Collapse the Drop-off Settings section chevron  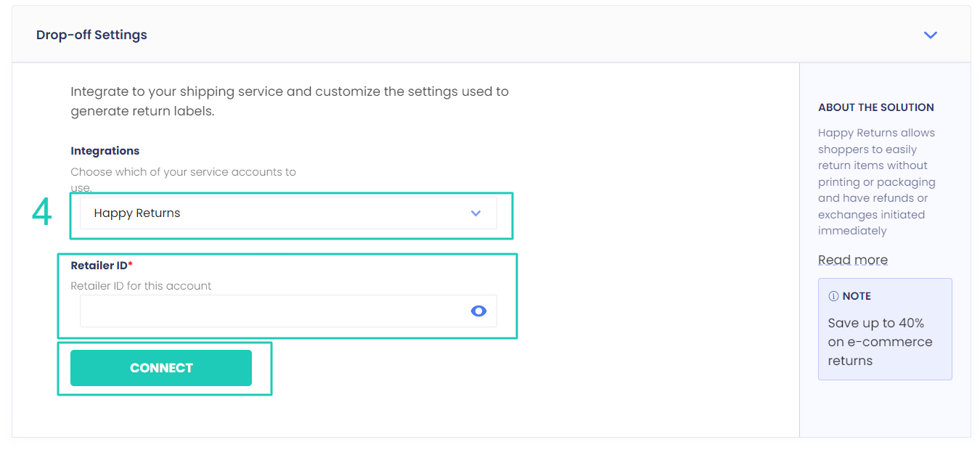coord(930,35)
